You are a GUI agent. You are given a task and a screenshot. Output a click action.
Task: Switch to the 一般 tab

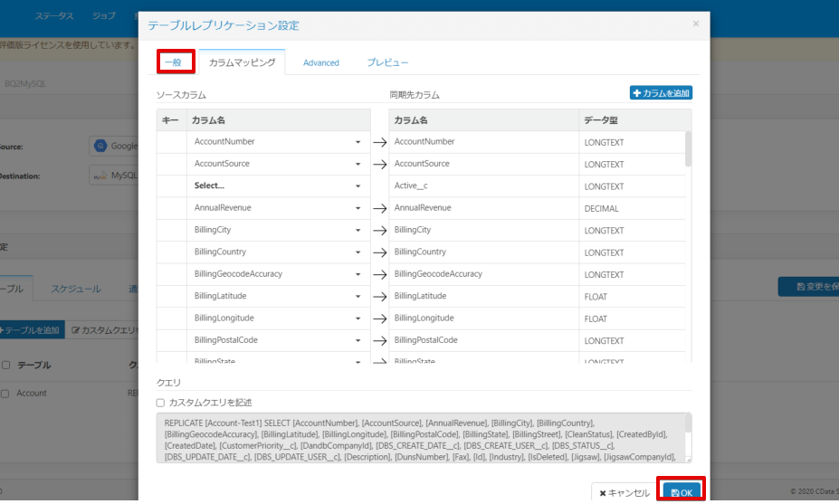[173, 62]
